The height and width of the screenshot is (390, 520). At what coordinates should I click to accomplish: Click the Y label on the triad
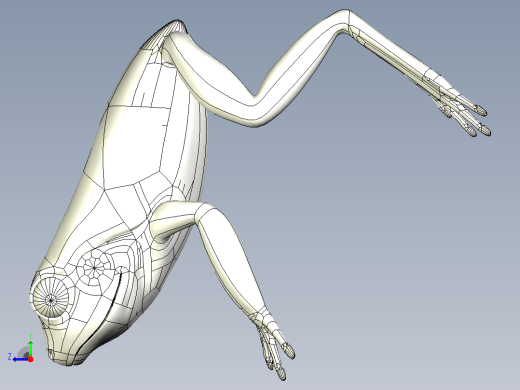coord(30,336)
